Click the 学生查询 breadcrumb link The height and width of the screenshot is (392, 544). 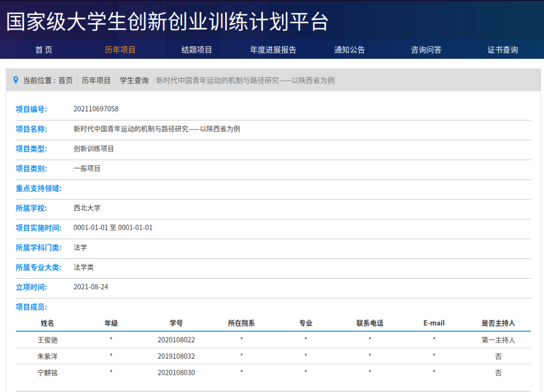click(134, 81)
